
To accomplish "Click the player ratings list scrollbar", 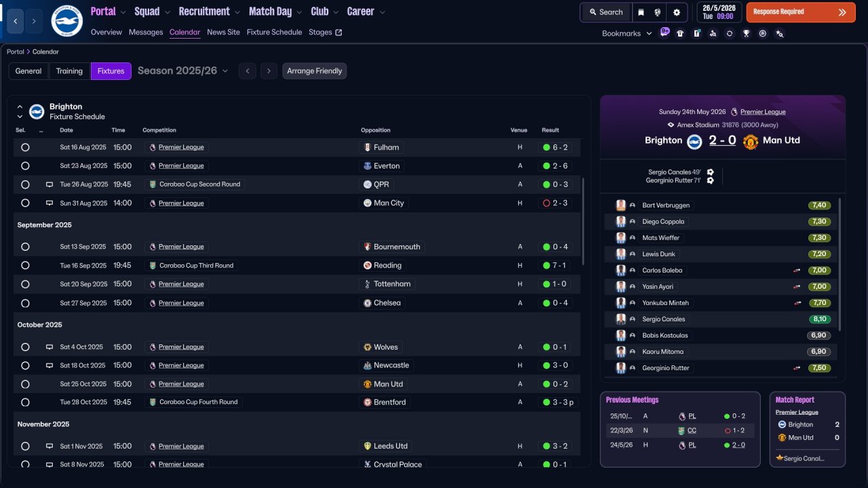I will click(x=840, y=264).
